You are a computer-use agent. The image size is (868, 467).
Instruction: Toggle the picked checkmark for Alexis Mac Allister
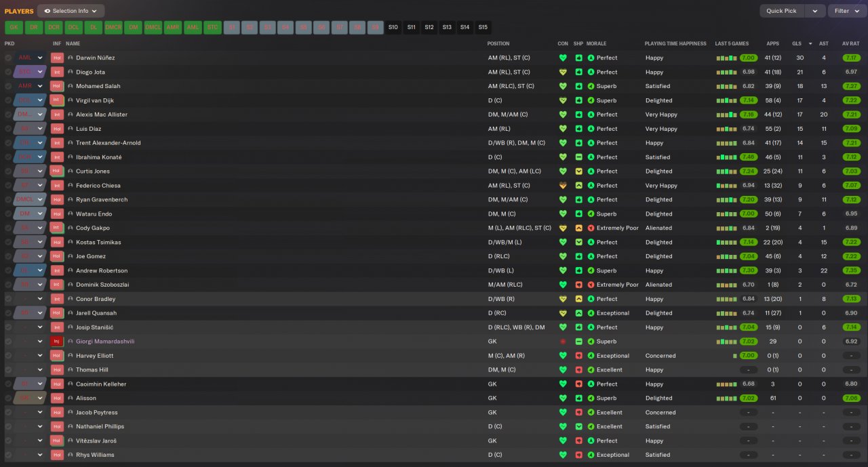8,115
